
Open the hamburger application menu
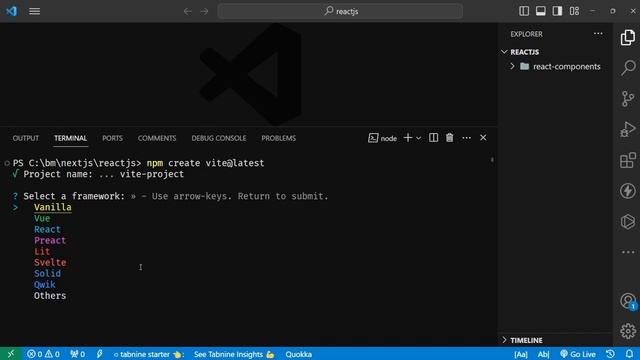pos(34,11)
